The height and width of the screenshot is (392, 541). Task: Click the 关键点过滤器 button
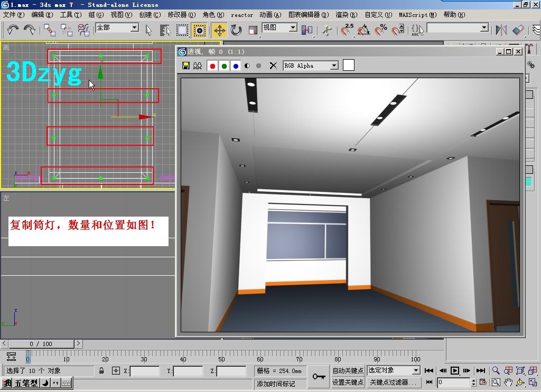[393, 382]
